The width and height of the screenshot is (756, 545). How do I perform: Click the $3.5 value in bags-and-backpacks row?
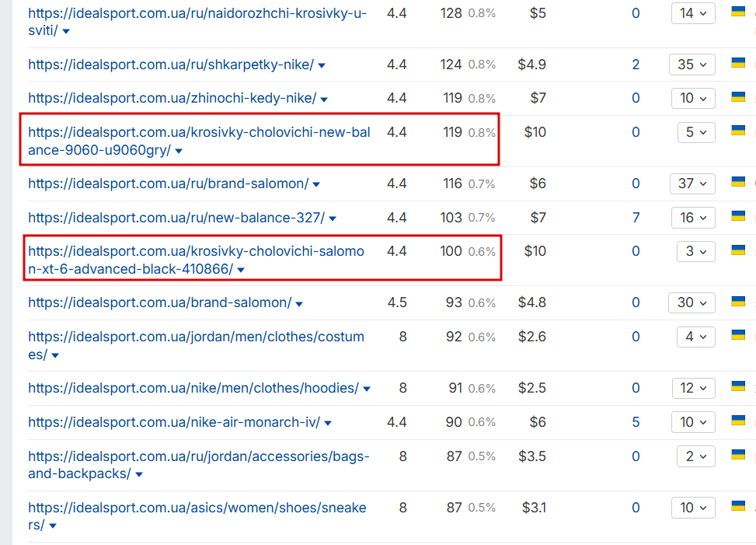pyautogui.click(x=531, y=456)
